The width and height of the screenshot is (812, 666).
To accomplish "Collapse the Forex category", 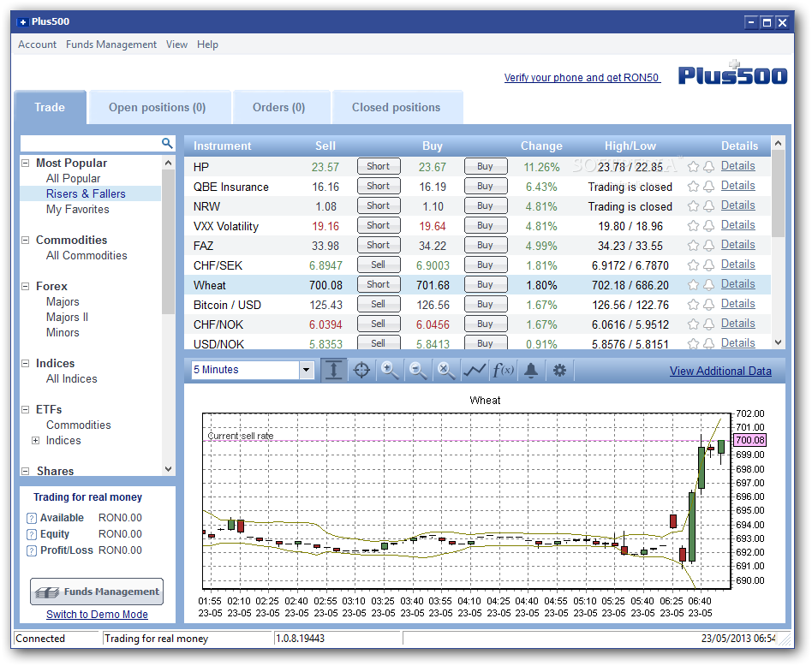I will click(25, 286).
